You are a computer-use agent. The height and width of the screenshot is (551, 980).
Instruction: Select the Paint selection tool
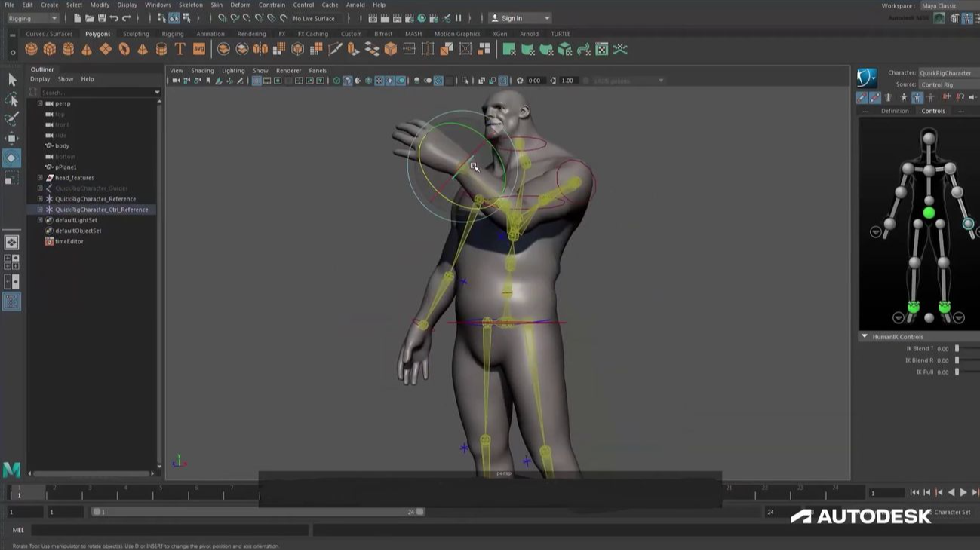click(11, 119)
